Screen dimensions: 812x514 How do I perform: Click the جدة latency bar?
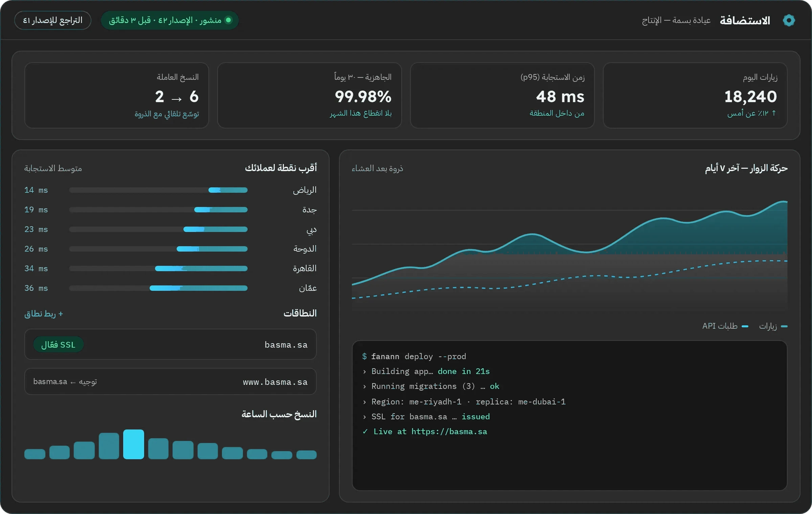pos(158,210)
